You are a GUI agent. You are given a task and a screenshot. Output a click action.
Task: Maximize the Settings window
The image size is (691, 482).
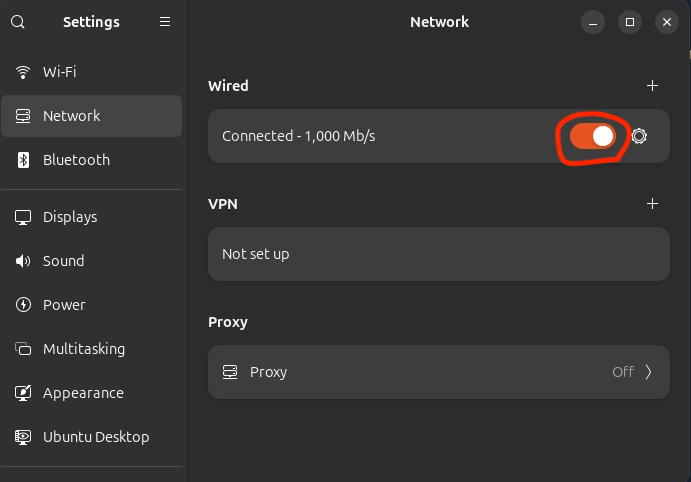pyautogui.click(x=630, y=22)
